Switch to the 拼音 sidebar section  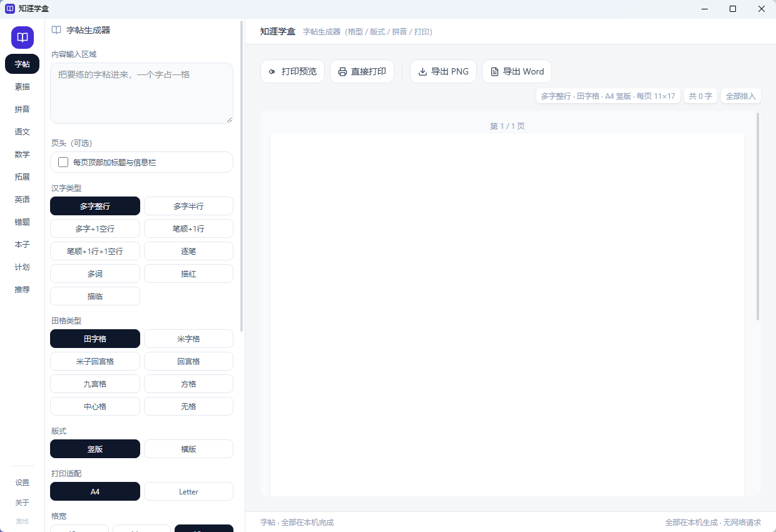pos(22,109)
